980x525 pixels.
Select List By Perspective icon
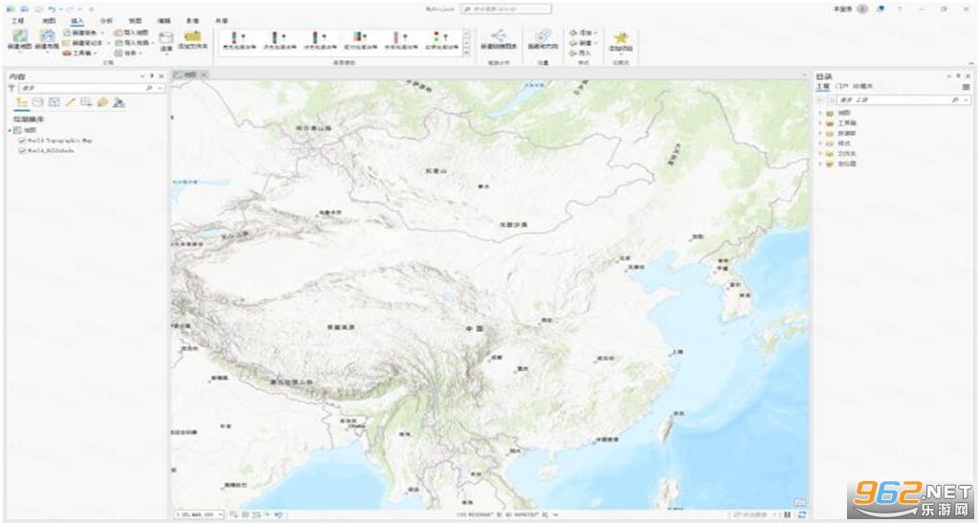(x=119, y=102)
